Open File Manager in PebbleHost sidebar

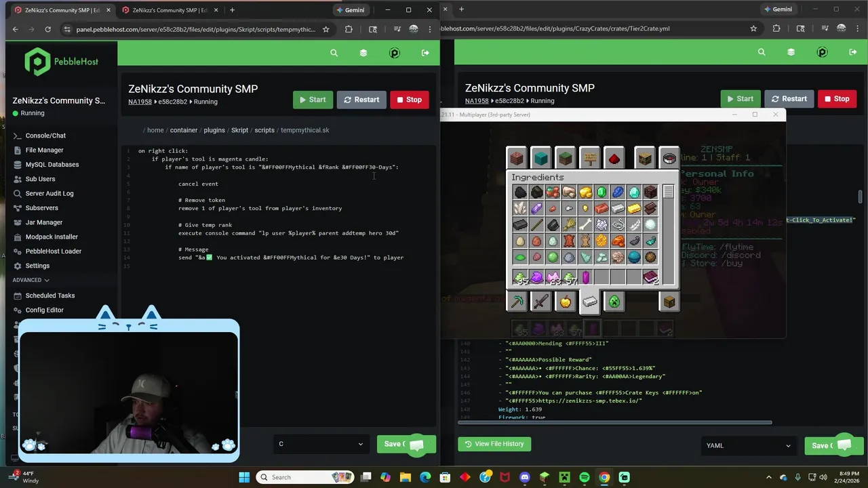coord(44,150)
